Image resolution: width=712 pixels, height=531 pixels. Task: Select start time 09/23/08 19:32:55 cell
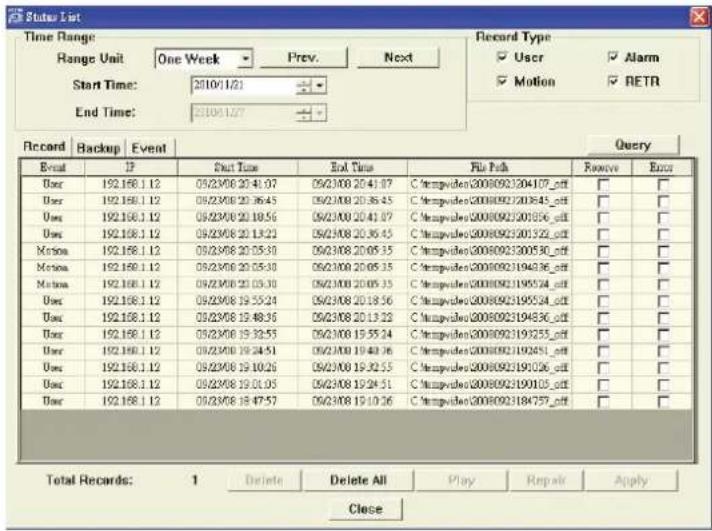point(237,334)
